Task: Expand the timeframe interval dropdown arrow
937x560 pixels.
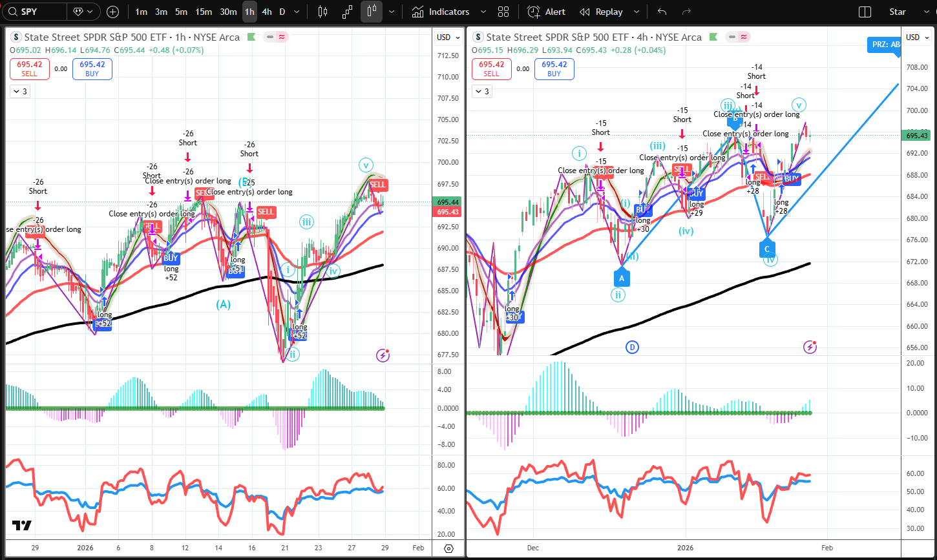Action: [297, 12]
